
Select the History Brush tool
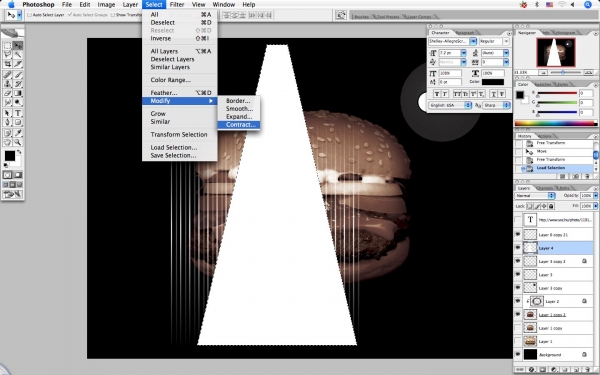tap(18, 84)
